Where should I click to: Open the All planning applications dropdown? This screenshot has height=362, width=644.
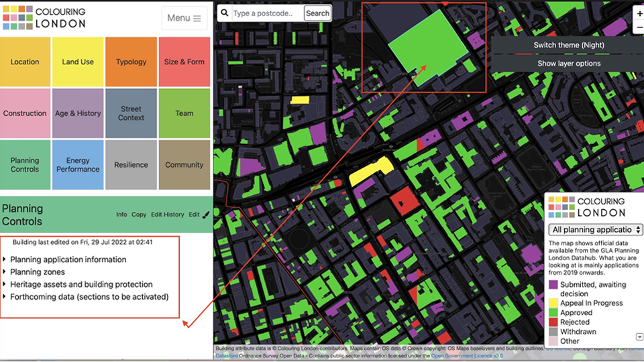click(595, 230)
